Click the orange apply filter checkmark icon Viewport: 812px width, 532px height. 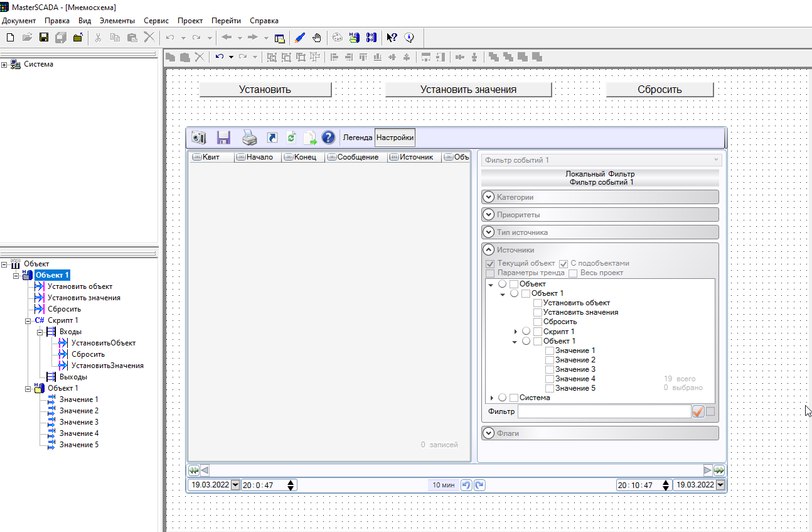pyautogui.click(x=698, y=411)
